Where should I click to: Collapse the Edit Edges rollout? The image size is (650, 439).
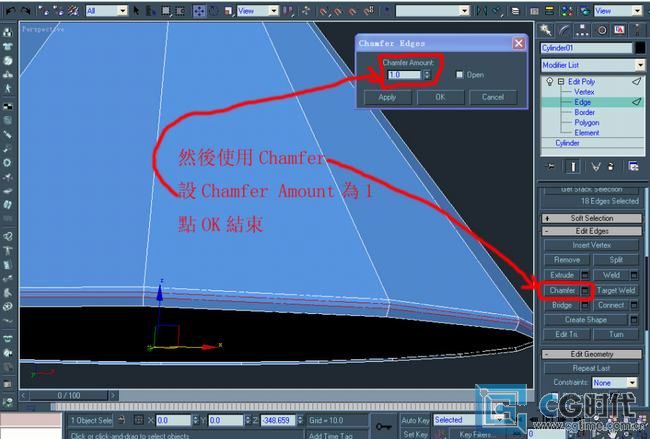(x=590, y=231)
